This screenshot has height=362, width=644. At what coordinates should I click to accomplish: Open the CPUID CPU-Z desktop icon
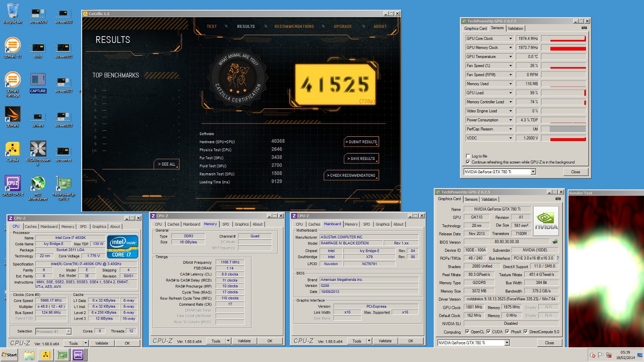coord(12,186)
